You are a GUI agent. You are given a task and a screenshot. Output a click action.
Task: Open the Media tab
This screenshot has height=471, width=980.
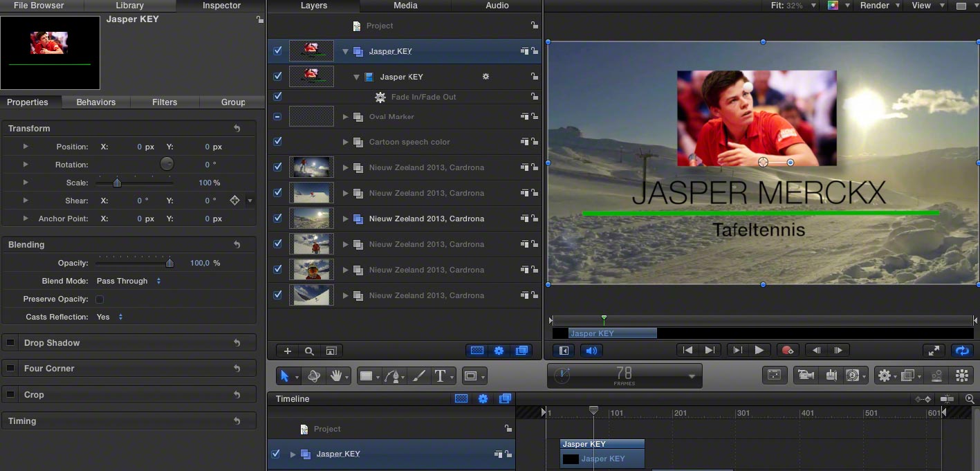coord(405,6)
